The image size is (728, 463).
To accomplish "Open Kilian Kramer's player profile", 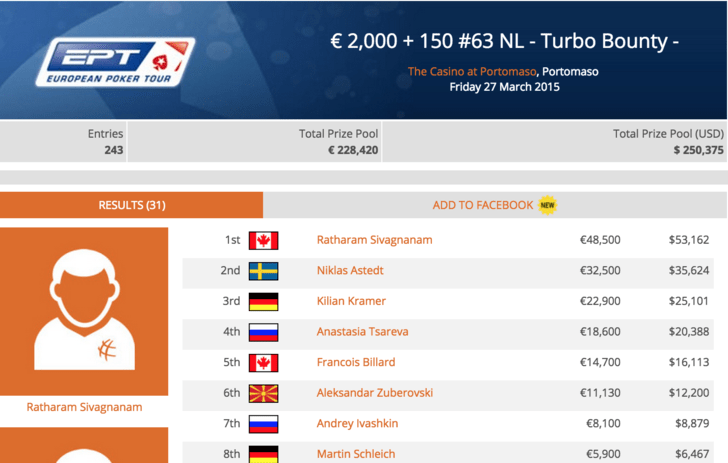I will pyautogui.click(x=351, y=301).
